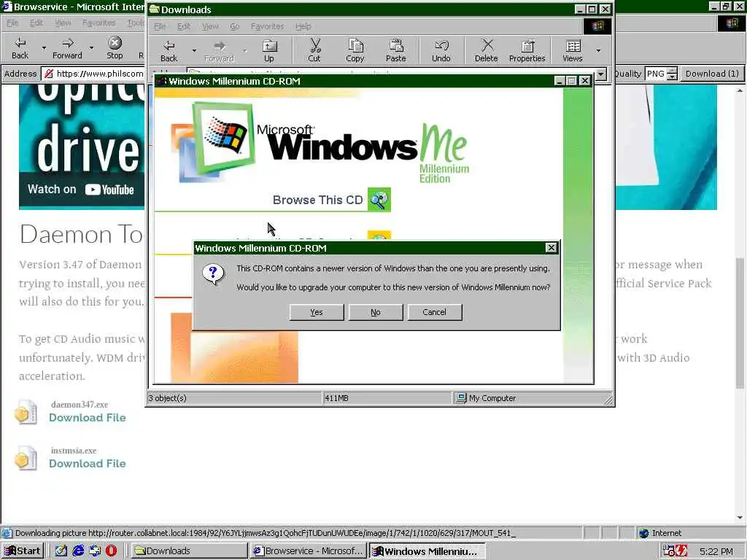Click the Opera quick launch icon

pos(111,551)
